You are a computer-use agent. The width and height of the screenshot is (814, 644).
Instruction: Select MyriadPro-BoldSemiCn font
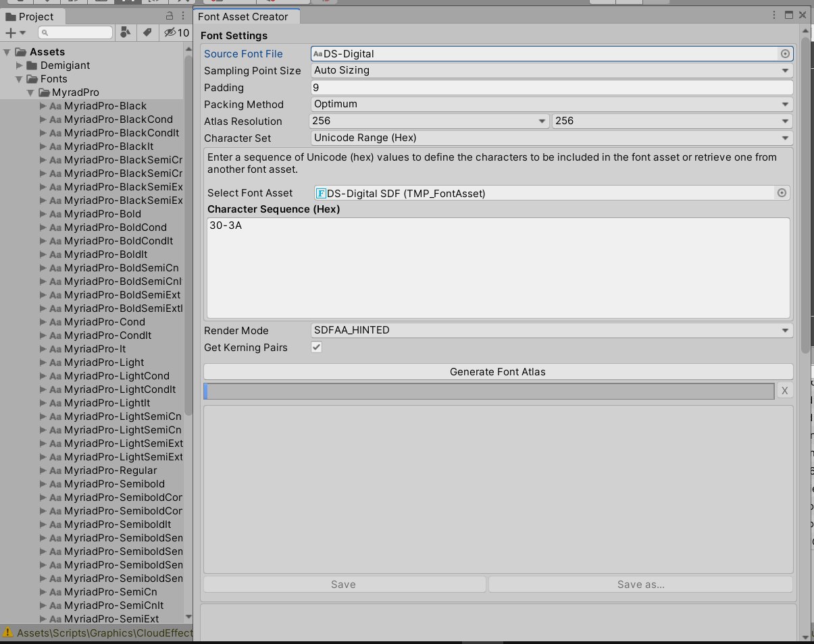pos(122,268)
